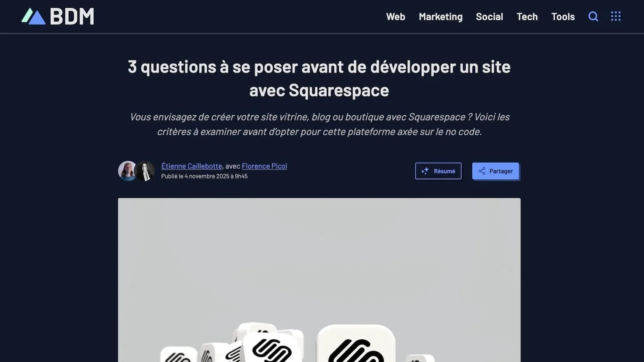
Task: Click the Partager share button
Action: 496,171
